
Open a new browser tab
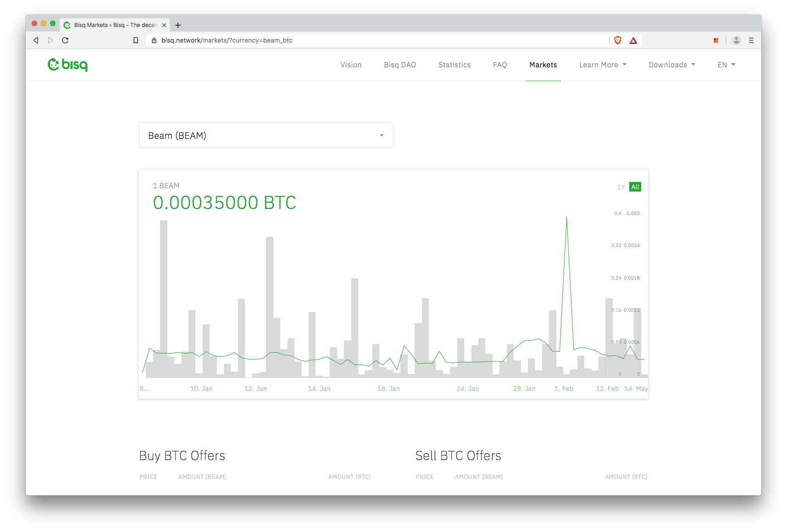click(178, 25)
